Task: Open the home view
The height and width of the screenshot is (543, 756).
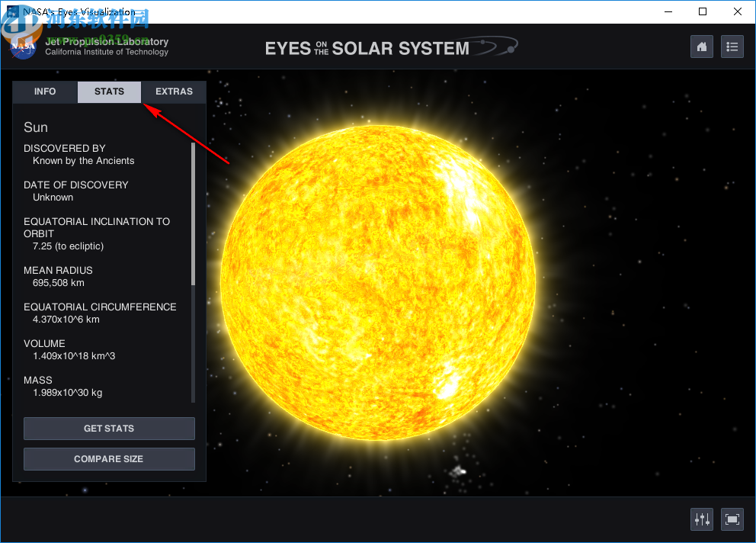Action: tap(701, 47)
